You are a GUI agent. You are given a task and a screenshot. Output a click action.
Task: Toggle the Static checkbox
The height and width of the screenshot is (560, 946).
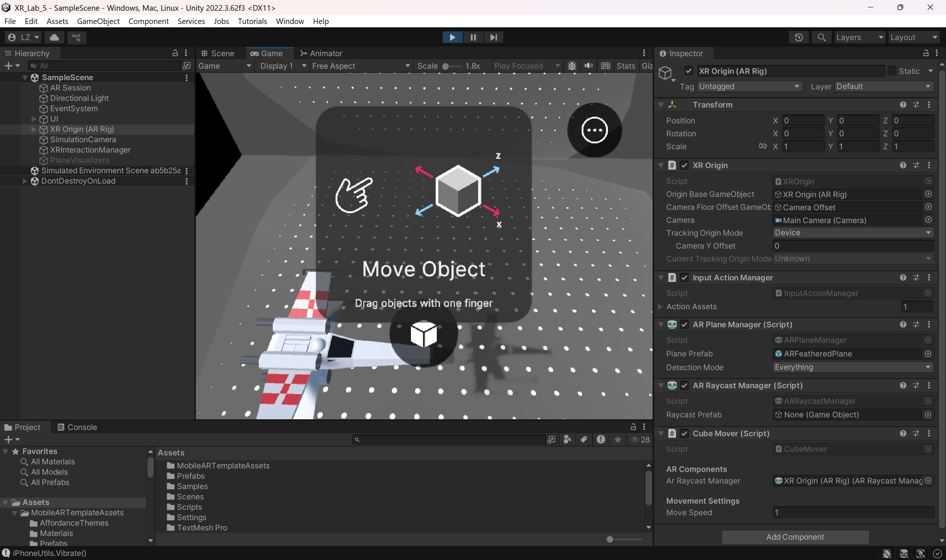892,71
